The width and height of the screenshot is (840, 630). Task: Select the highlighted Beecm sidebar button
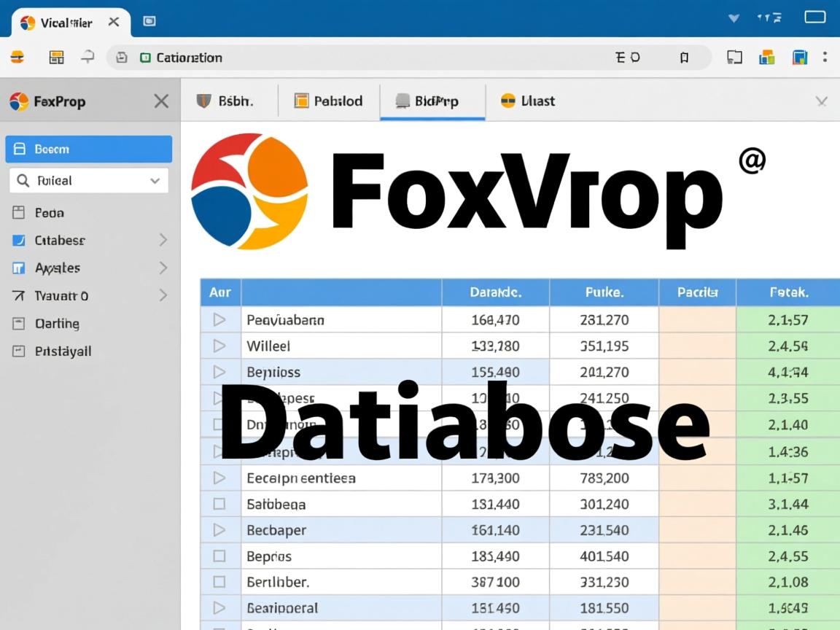88,149
